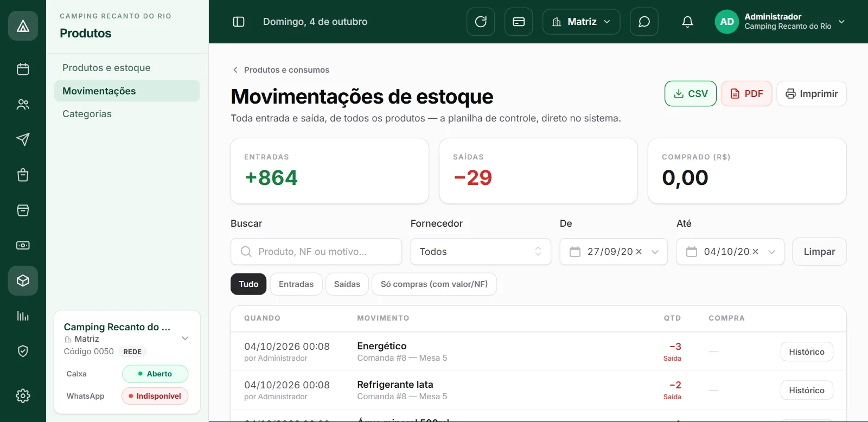Viewport: 868px width, 422px height.
Task: Clear the Até date with its X
Action: click(x=755, y=252)
